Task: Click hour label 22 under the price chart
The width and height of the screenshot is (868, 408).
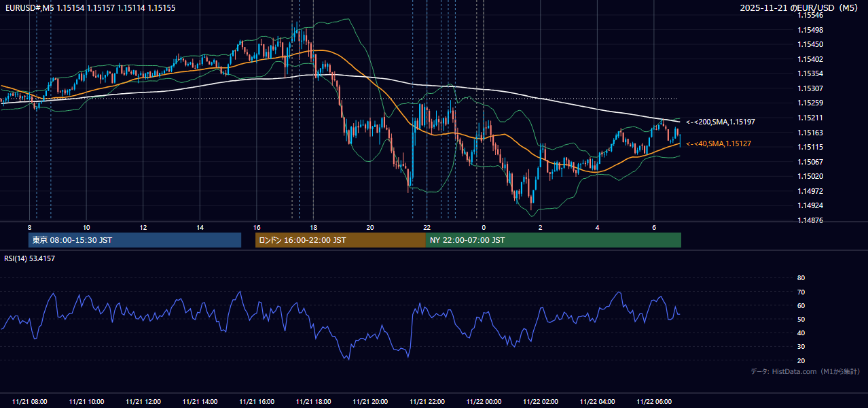Action: [427, 227]
